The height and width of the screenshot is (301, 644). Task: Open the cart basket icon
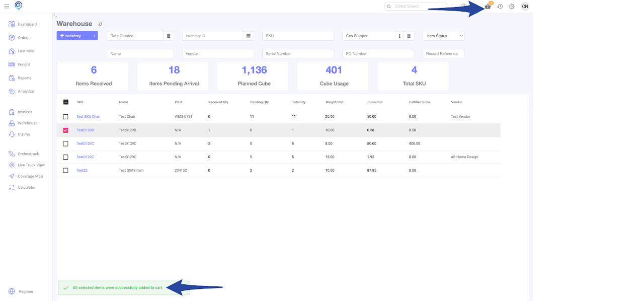tap(488, 6)
